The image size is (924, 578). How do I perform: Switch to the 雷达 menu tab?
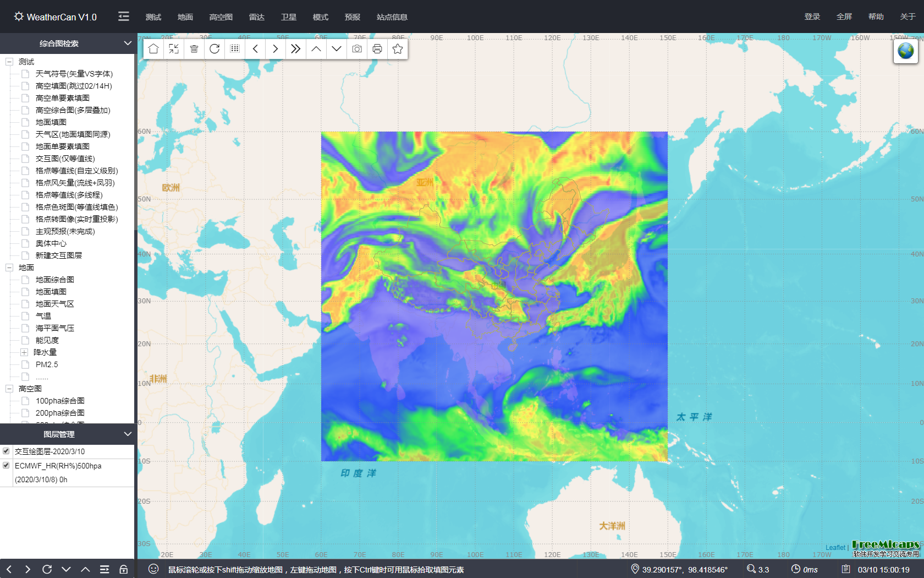pyautogui.click(x=256, y=17)
